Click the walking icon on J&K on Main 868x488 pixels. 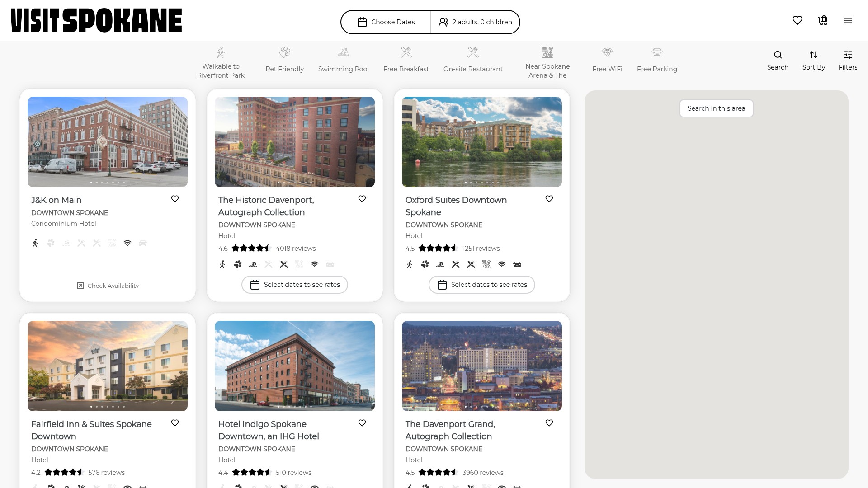(x=35, y=243)
